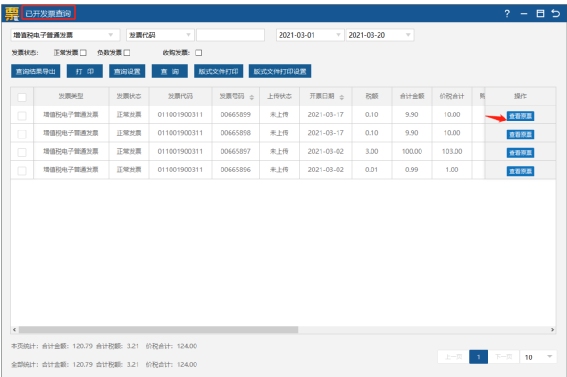Click the 合计金额 column header
The image size is (567, 377).
(x=412, y=96)
